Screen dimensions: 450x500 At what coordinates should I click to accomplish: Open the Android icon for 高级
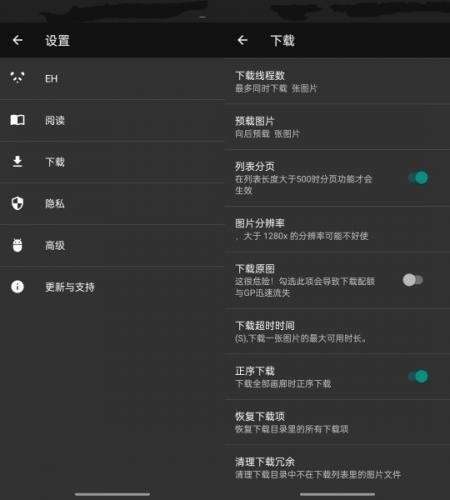(17, 245)
